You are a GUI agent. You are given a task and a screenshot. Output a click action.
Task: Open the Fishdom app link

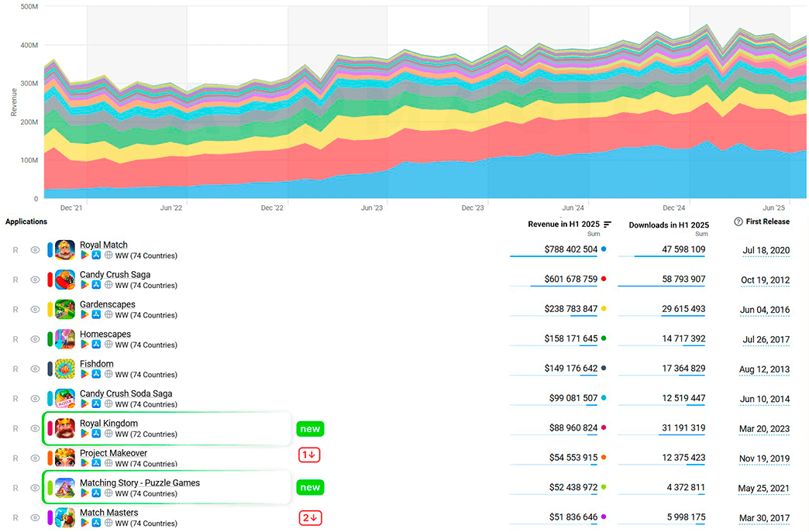[x=97, y=364]
